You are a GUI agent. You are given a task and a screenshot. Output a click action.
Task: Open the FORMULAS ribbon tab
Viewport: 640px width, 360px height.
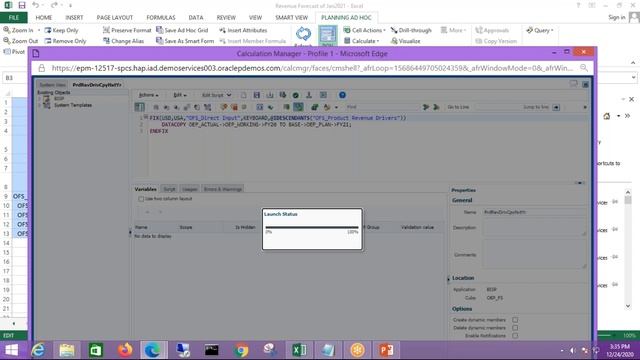161,18
